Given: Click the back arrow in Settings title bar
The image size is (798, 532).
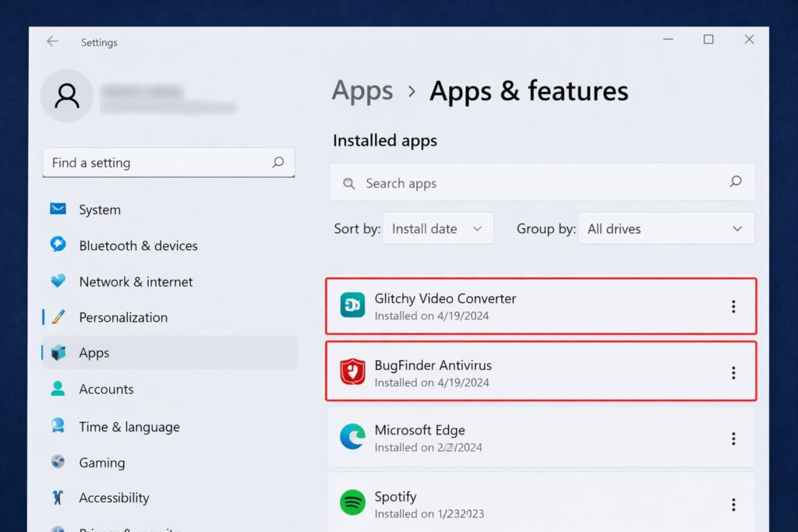Looking at the screenshot, I should coord(52,42).
